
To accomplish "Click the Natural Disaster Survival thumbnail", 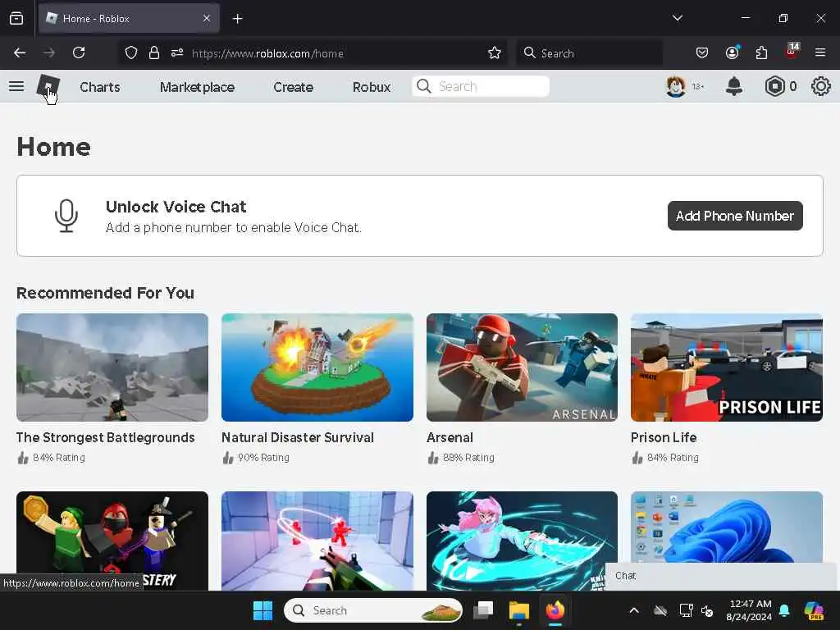I will [317, 367].
